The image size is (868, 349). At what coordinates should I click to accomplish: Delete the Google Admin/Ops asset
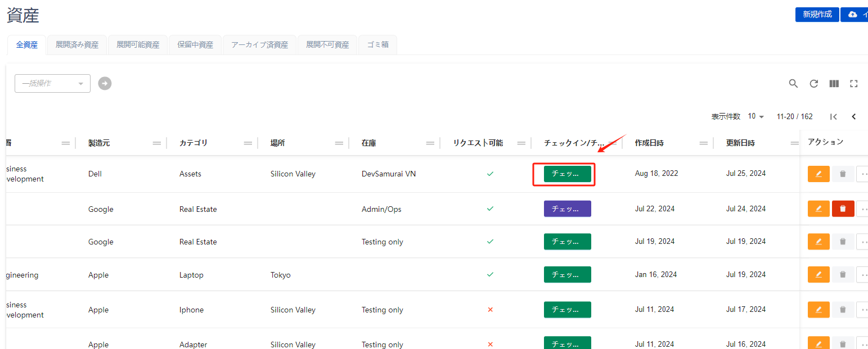click(x=843, y=209)
